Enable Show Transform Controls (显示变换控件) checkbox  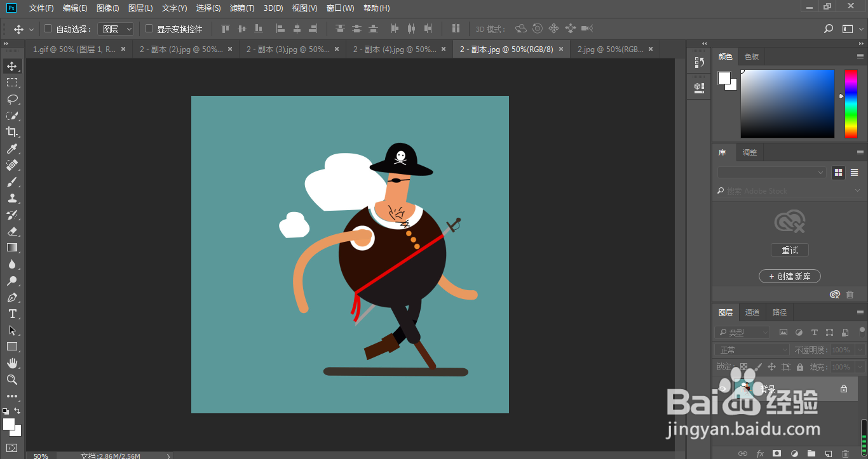pos(149,29)
